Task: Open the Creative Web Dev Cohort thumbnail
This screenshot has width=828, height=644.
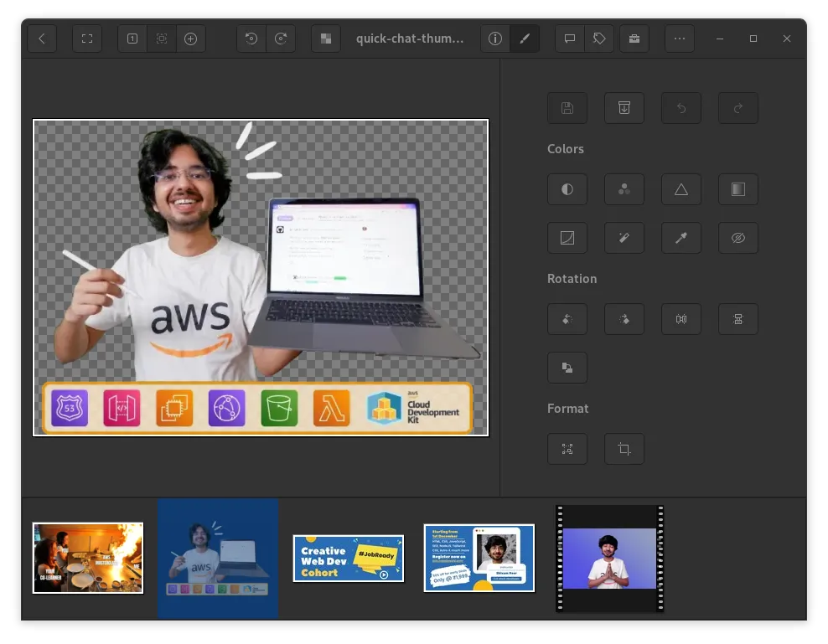Action: [x=349, y=559]
